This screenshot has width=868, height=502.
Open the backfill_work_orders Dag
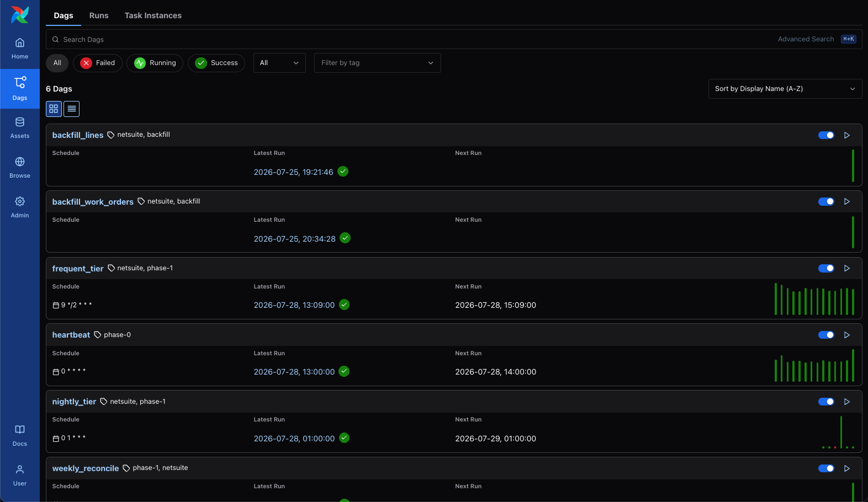(93, 202)
